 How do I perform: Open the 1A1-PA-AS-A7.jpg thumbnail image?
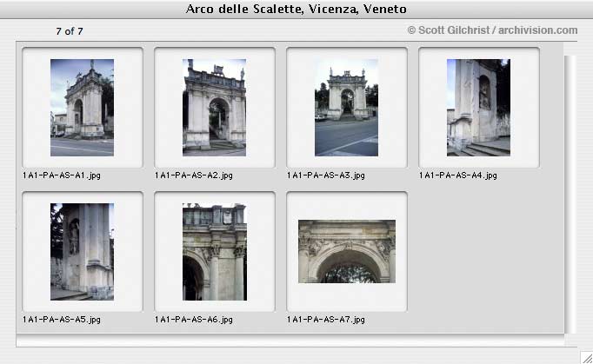click(347, 251)
